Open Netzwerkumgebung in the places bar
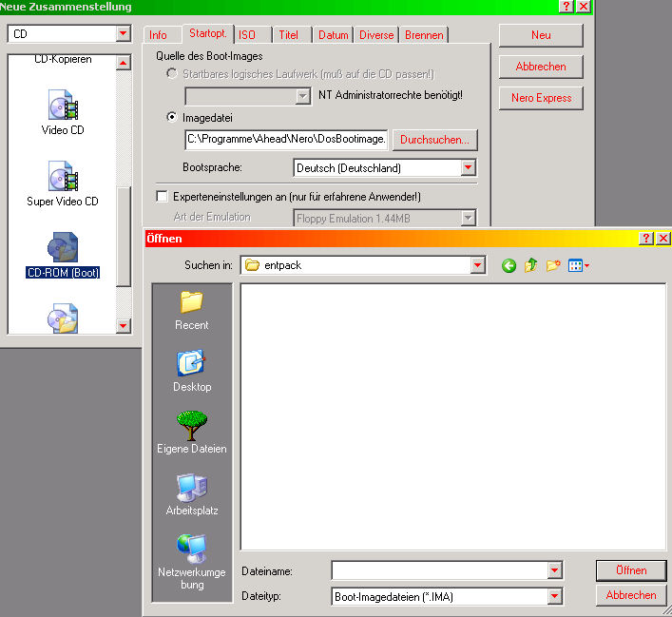 192,562
